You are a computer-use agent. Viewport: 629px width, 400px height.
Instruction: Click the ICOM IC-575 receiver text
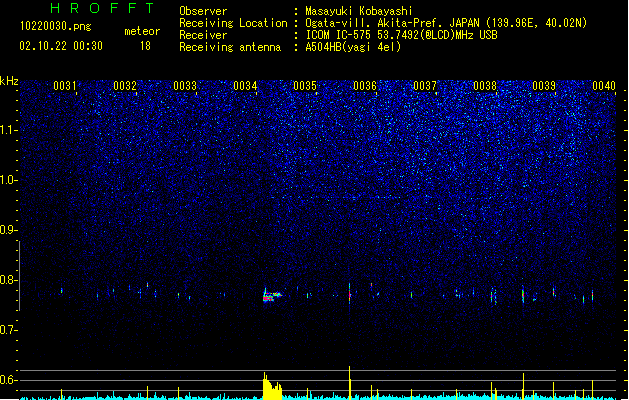[402, 35]
